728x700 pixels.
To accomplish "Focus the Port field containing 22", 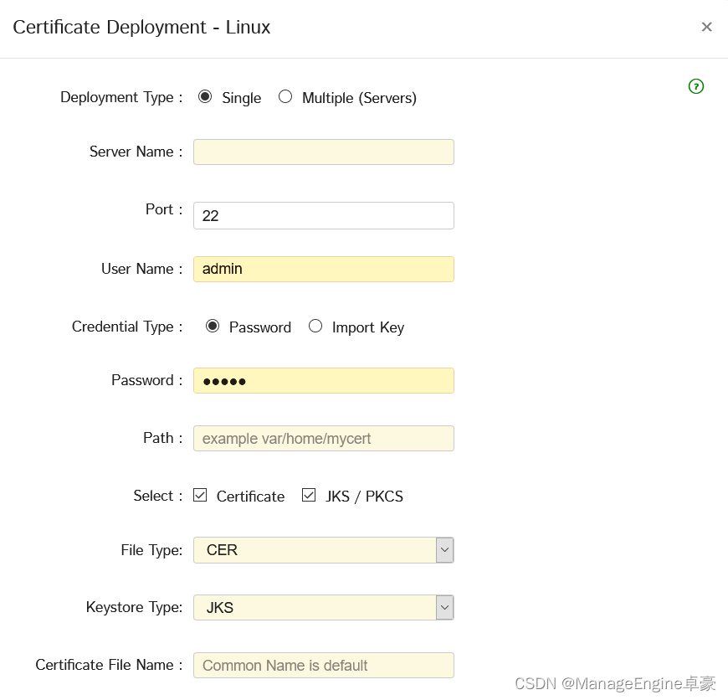I will [324, 215].
